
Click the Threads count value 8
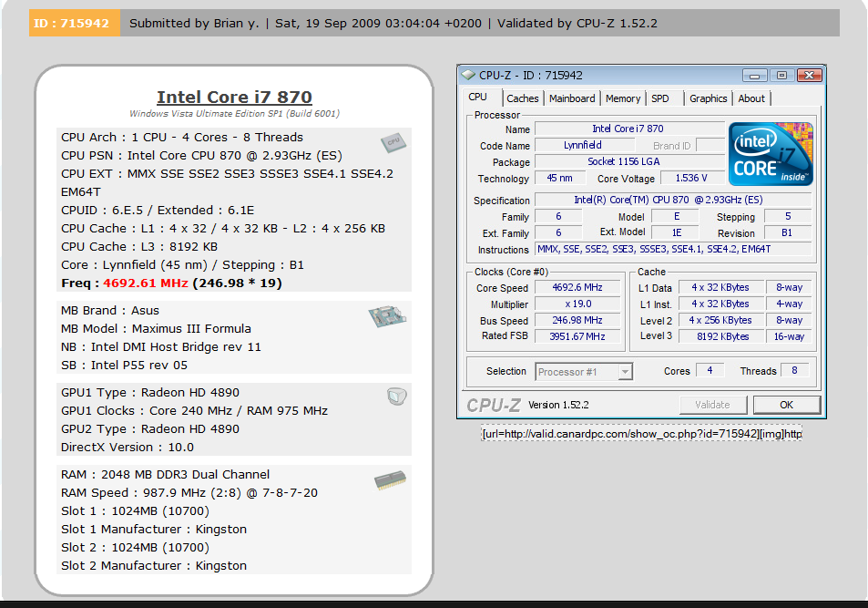(x=794, y=370)
